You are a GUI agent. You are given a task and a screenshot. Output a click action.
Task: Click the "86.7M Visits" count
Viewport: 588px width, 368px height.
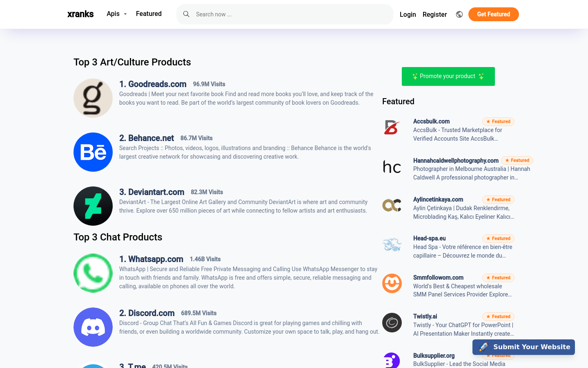pos(196,138)
